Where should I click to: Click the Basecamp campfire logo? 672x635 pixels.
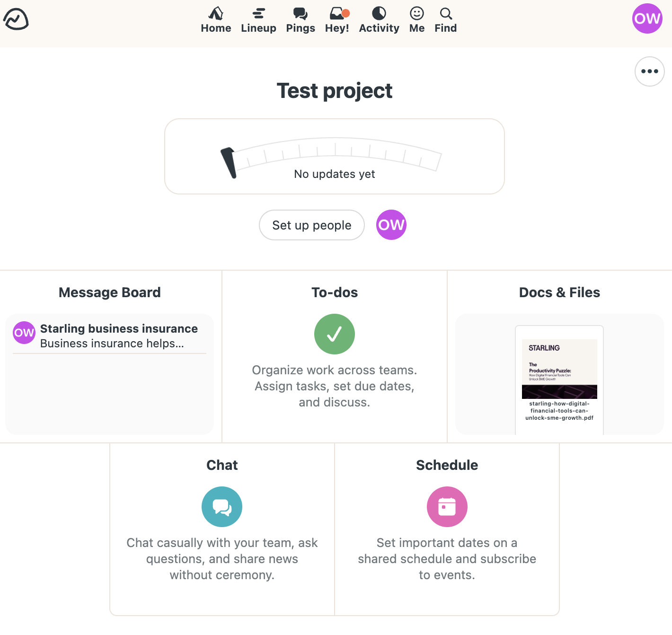tap(16, 18)
